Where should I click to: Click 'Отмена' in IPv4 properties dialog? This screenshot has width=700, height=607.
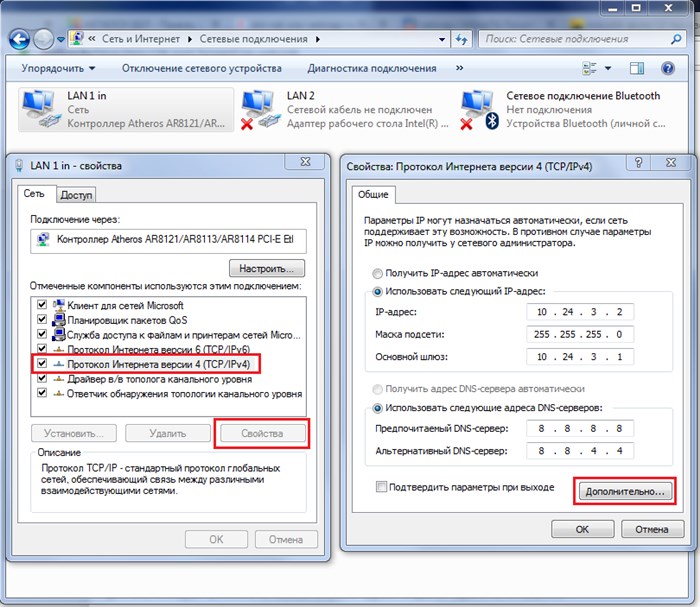[652, 529]
